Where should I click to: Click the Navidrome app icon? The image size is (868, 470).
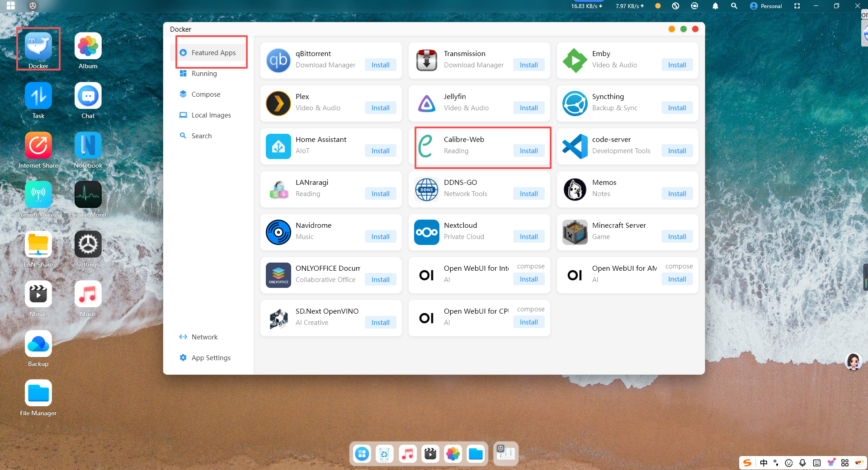pyautogui.click(x=278, y=232)
